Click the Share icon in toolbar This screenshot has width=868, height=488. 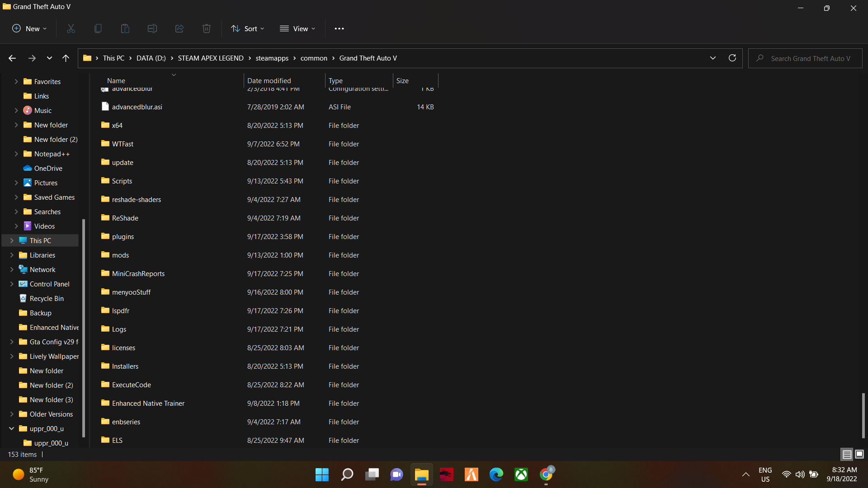[179, 28]
